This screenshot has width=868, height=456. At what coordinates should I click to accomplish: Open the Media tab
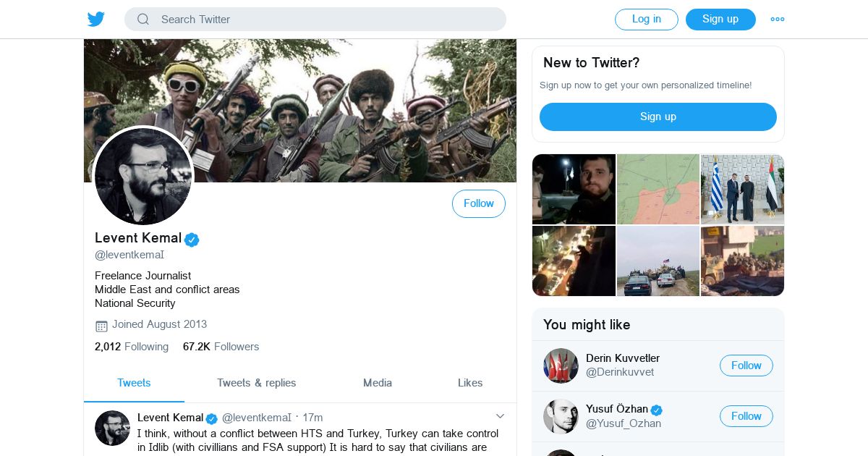pos(378,383)
